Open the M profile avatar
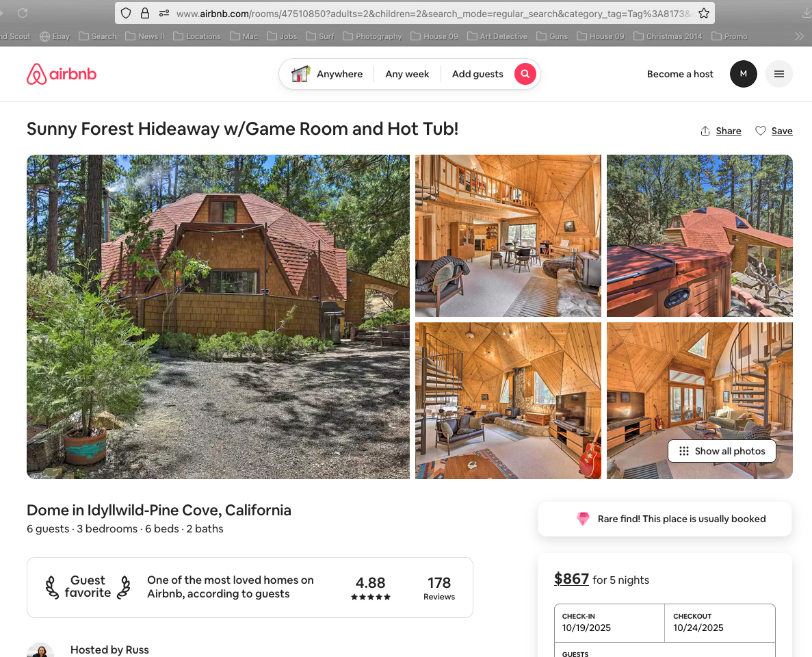Screen dimensions: 812x657 743,74
